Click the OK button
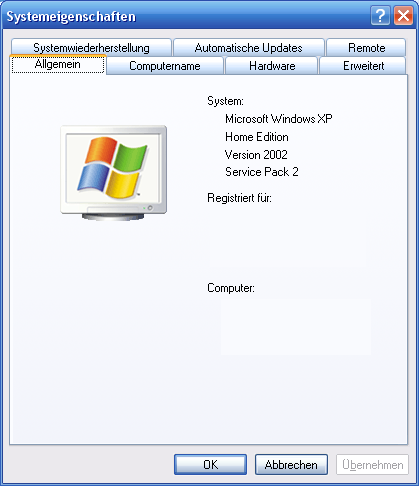 click(210, 464)
